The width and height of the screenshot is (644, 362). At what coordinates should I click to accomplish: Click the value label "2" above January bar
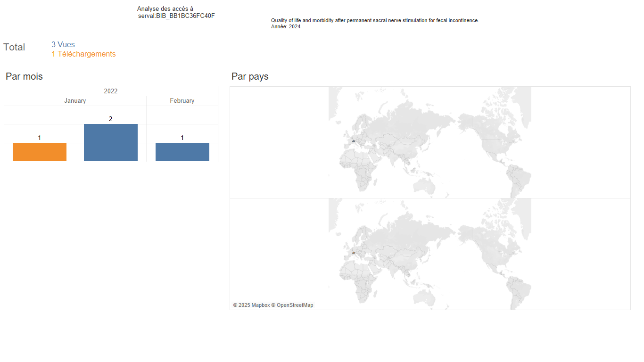[111, 119]
